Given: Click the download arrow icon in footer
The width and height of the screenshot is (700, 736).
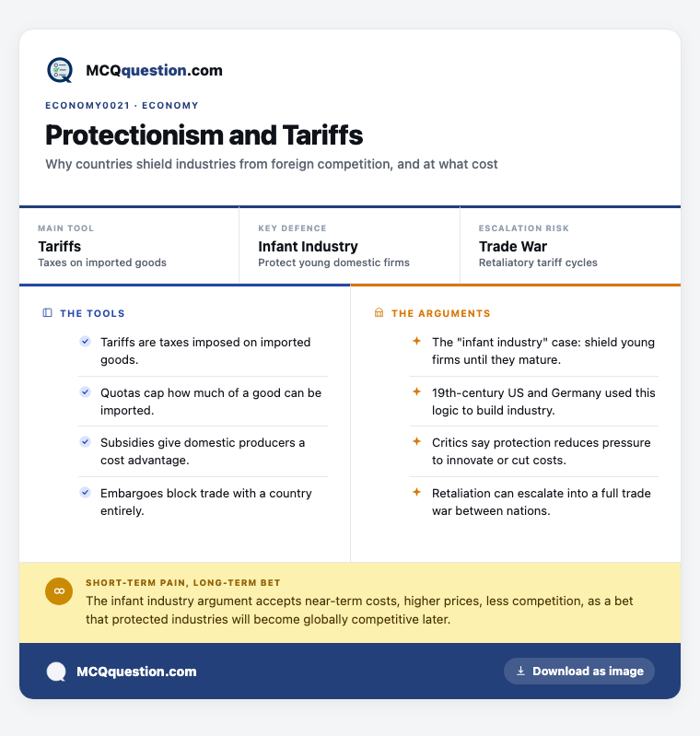Looking at the screenshot, I should (520, 671).
